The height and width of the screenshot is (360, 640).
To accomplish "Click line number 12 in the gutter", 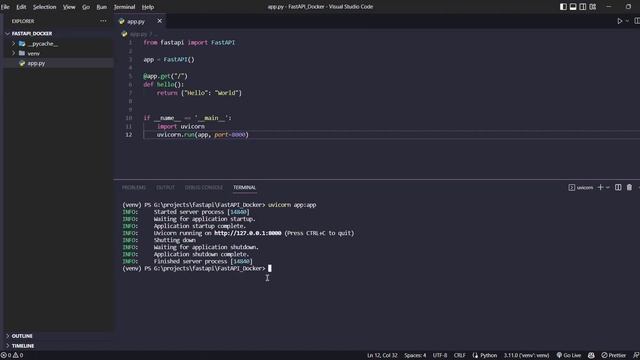I will tap(129, 135).
